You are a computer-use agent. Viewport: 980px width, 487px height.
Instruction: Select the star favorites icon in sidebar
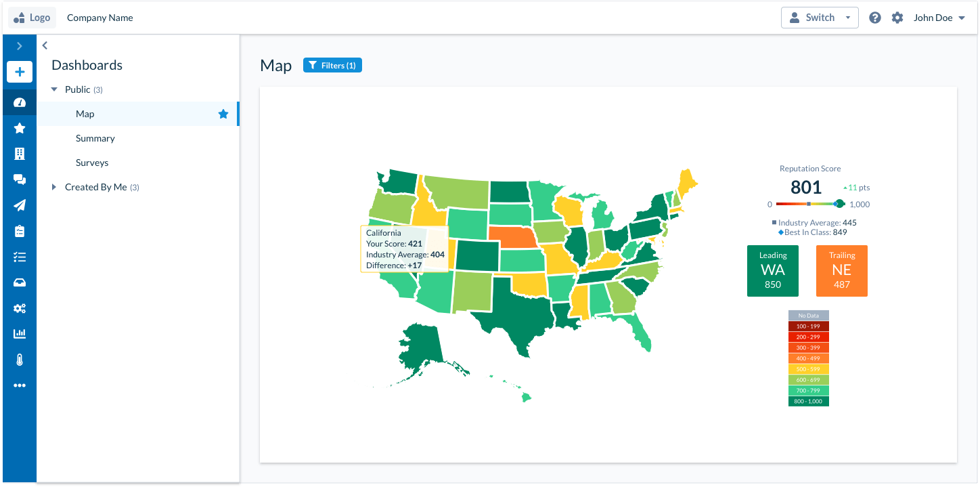[20, 127]
